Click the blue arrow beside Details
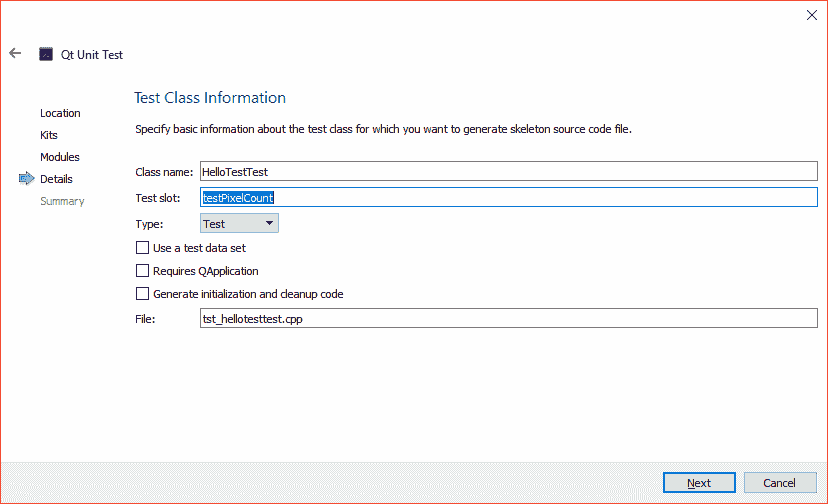This screenshot has width=828, height=504. [26, 179]
